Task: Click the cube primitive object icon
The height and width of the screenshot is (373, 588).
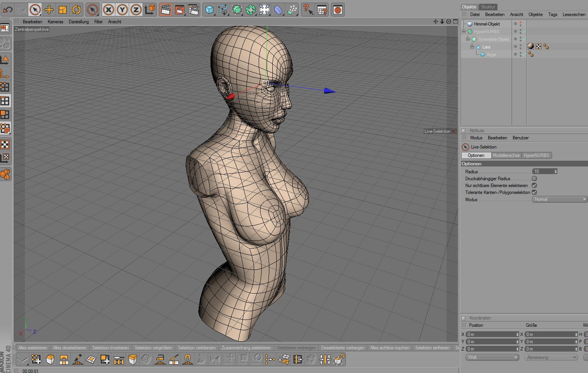Action: pos(209,10)
